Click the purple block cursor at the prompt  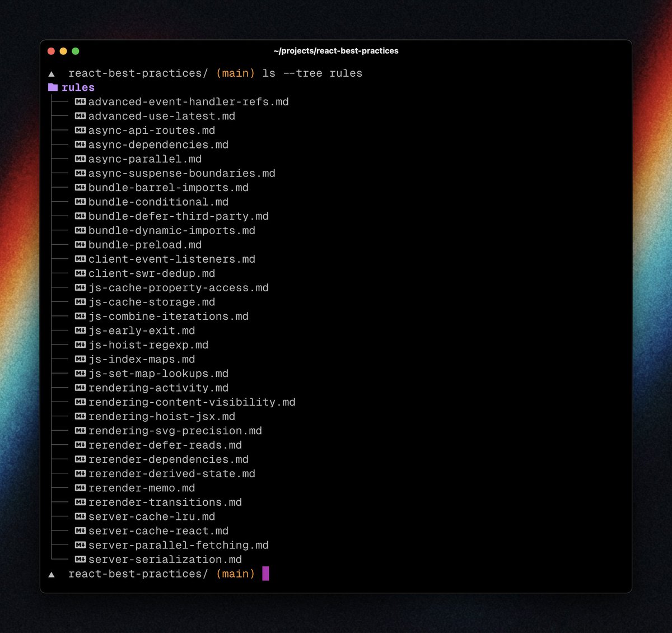[x=266, y=574]
